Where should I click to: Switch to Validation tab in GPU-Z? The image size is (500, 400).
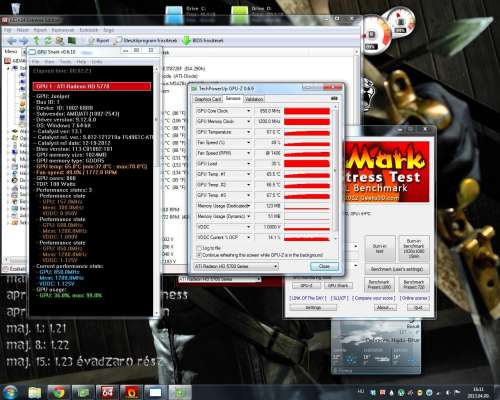point(254,99)
